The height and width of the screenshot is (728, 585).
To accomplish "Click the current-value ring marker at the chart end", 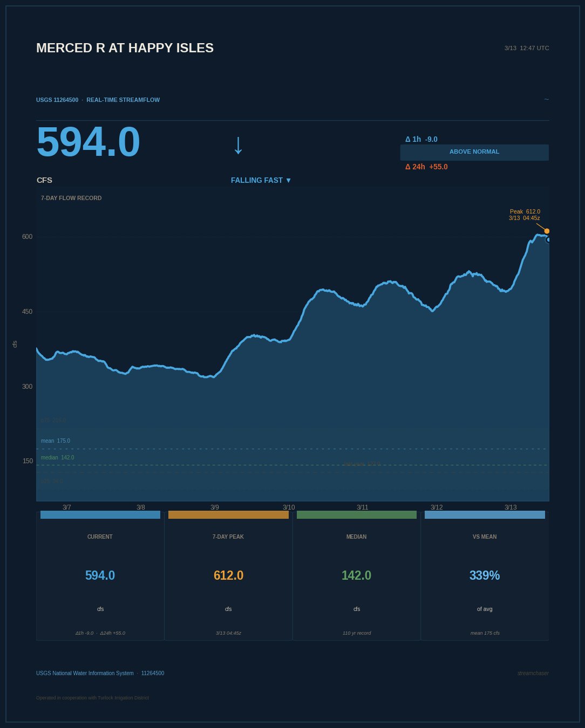I will click(x=548, y=239).
